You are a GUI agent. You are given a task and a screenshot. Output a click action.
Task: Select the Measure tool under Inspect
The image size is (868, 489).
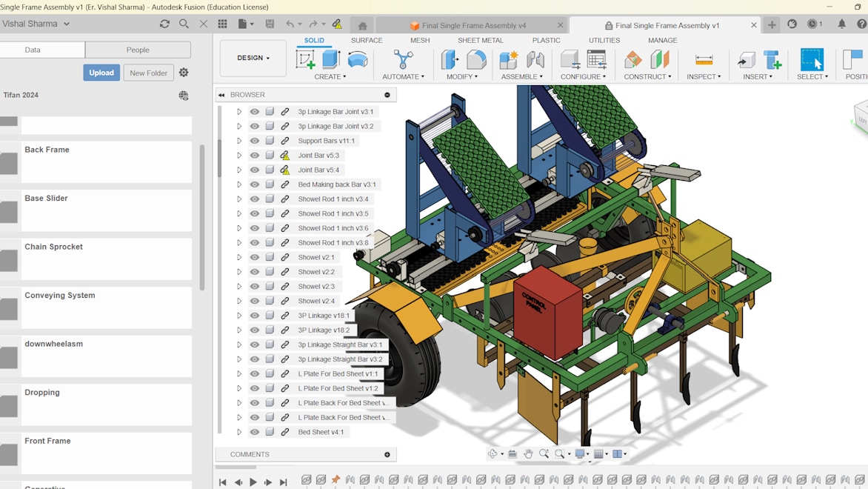pyautogui.click(x=704, y=59)
